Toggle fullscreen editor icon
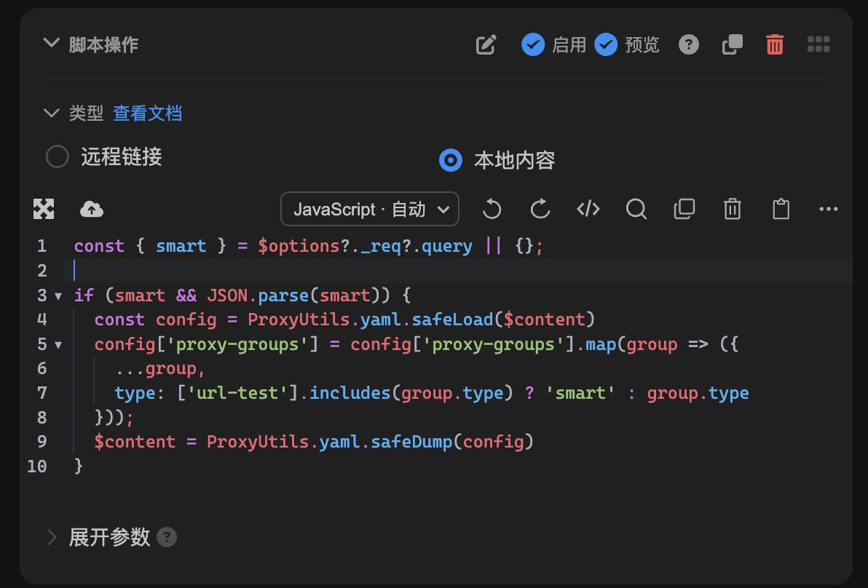The width and height of the screenshot is (868, 588). (44, 209)
